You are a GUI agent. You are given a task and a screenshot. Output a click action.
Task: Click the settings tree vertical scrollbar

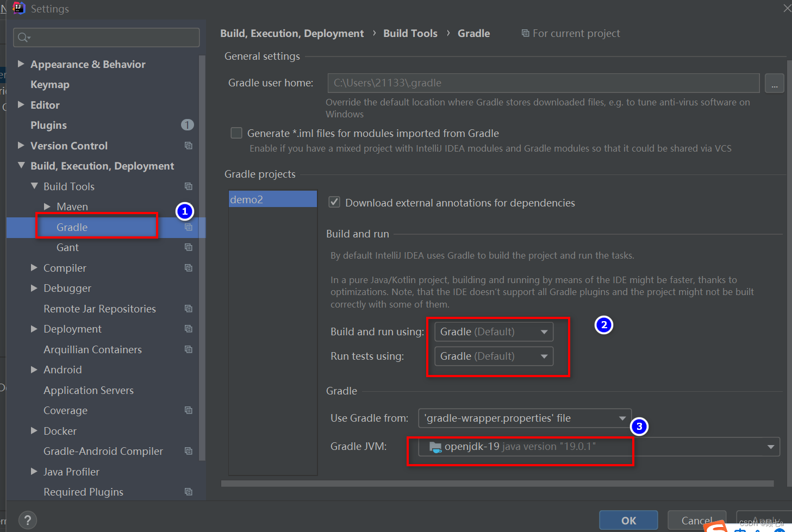202,258
